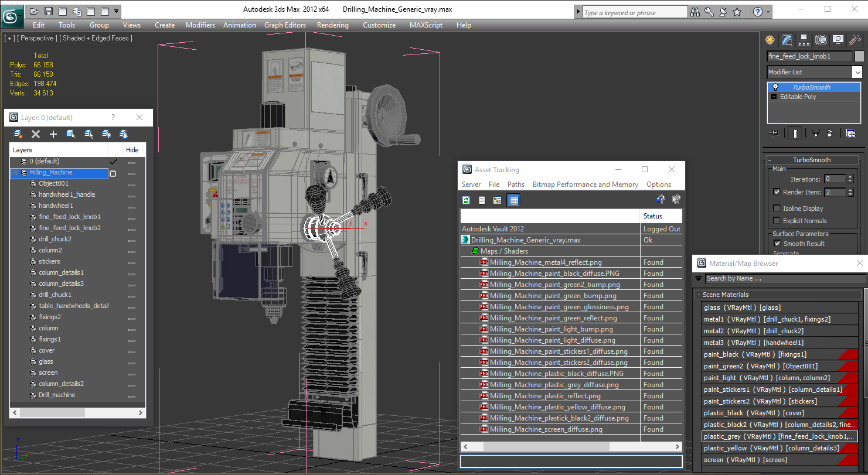Open the Help icon dropdown arrow in title bar
This screenshot has height=475, width=868.
point(769,12)
